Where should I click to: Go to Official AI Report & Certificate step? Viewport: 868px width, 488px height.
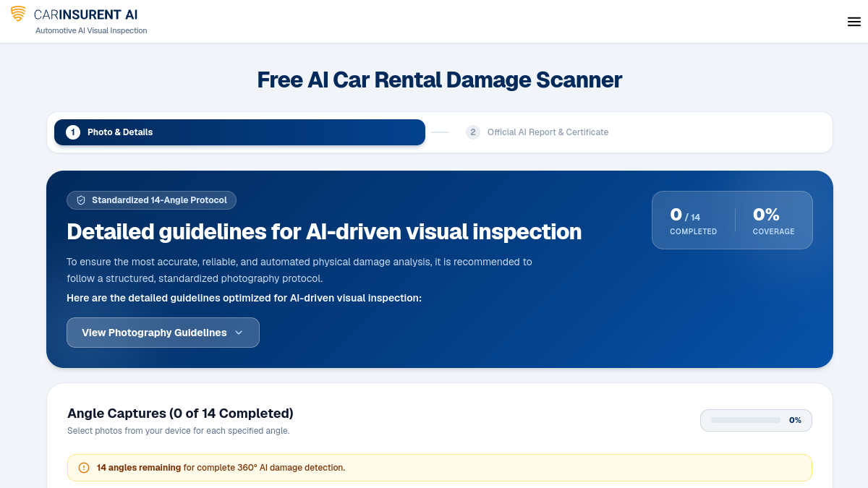[537, 132]
